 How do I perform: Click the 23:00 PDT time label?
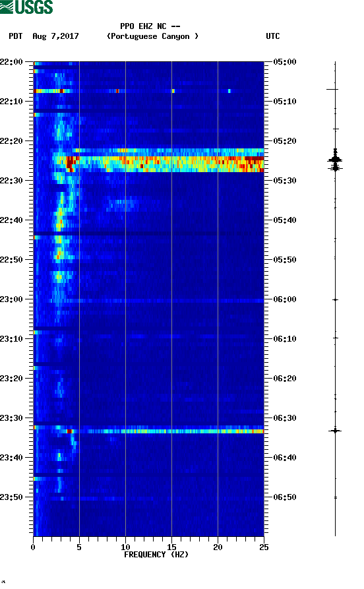coord(11,299)
